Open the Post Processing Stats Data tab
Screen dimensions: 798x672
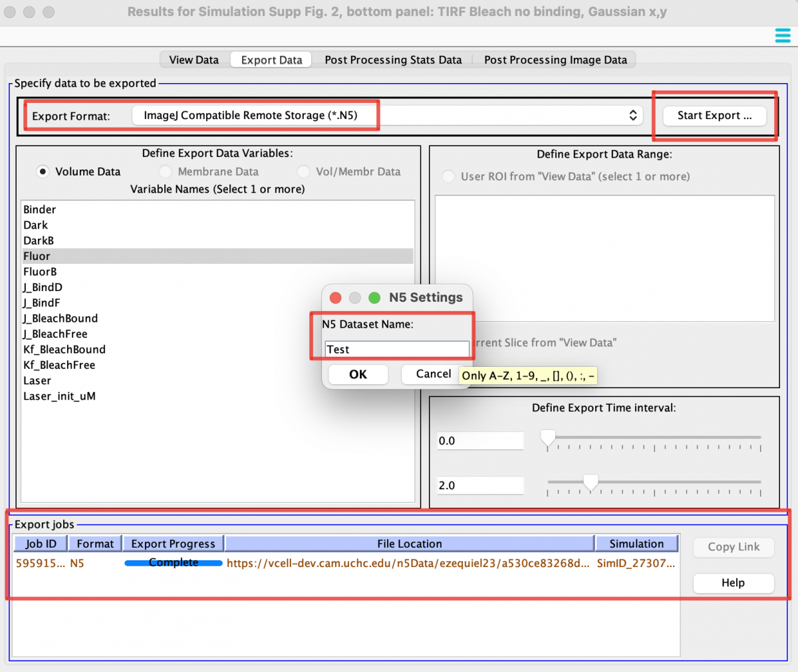(x=393, y=59)
